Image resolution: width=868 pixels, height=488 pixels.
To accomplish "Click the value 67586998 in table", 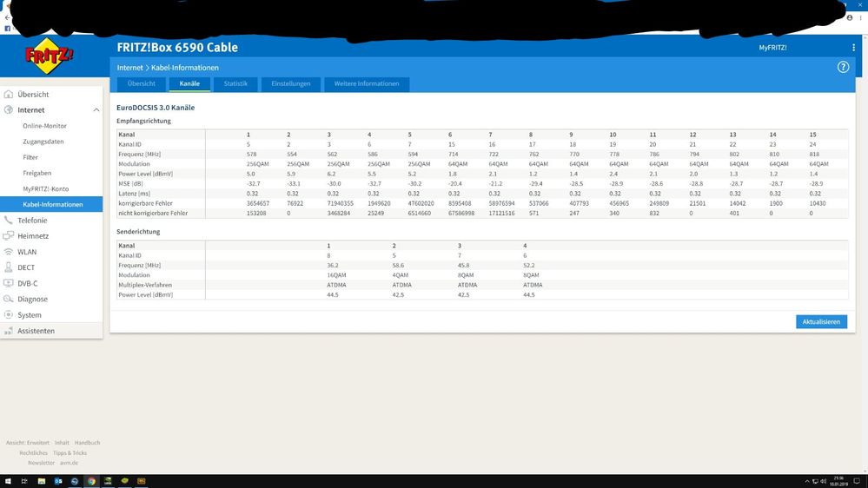I will tap(461, 213).
